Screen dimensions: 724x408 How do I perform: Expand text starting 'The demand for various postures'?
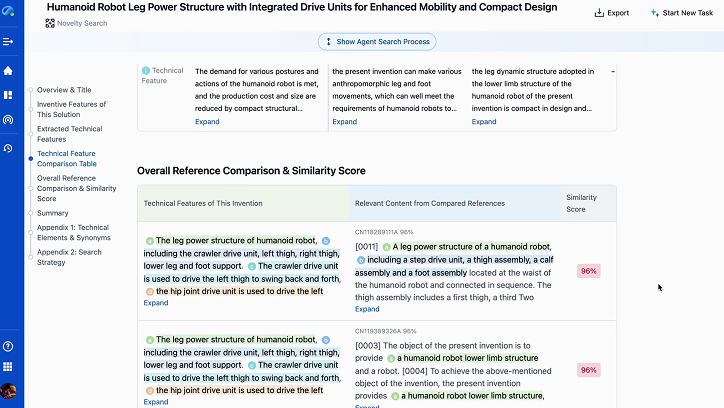[207, 122]
